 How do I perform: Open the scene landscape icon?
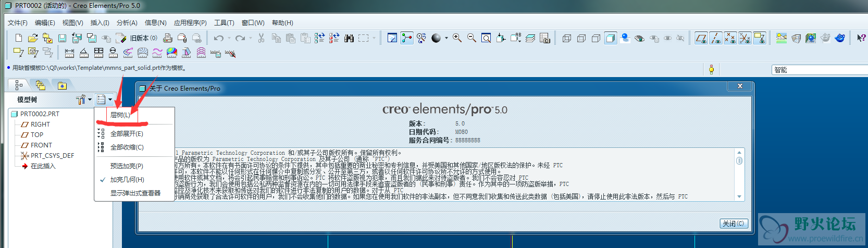coord(782,38)
